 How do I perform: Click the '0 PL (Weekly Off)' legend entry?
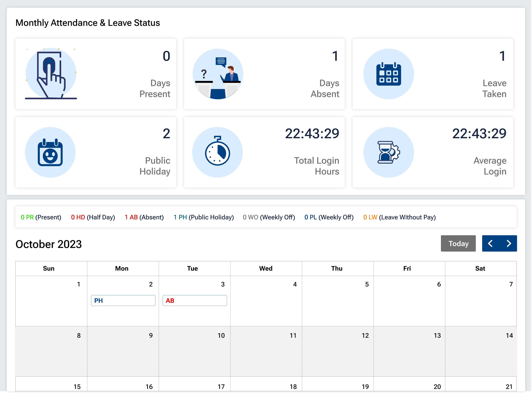(x=330, y=217)
